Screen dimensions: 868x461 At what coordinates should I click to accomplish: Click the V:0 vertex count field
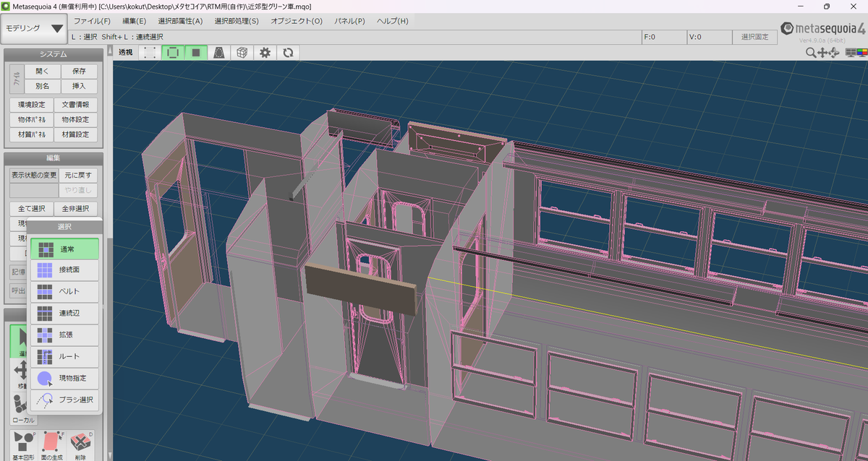click(x=708, y=37)
